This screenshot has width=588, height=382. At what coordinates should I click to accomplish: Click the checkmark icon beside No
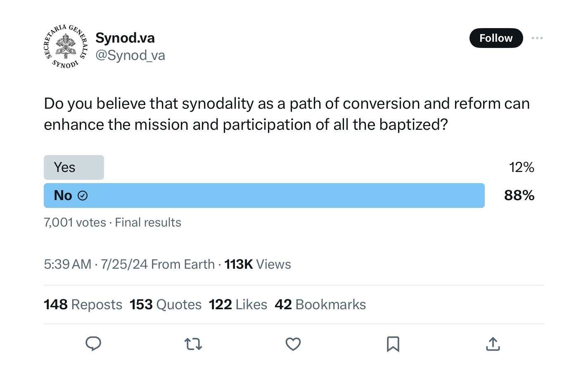click(x=83, y=196)
